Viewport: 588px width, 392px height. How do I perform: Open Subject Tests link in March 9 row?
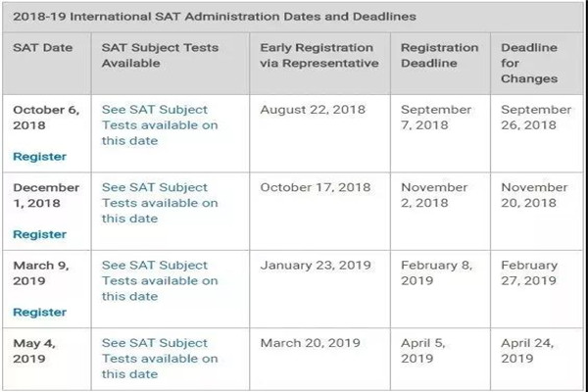coord(160,280)
